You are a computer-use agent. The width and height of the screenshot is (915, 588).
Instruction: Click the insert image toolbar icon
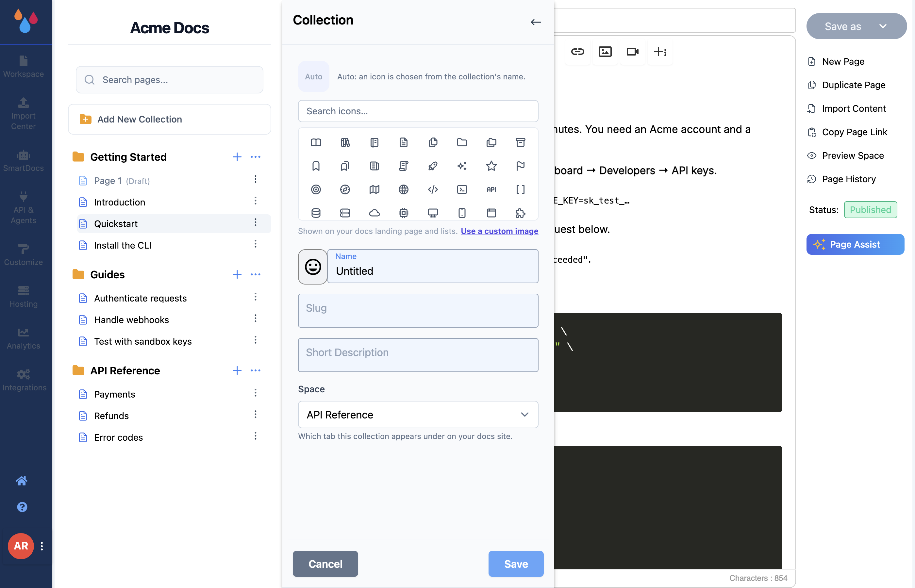(x=605, y=52)
